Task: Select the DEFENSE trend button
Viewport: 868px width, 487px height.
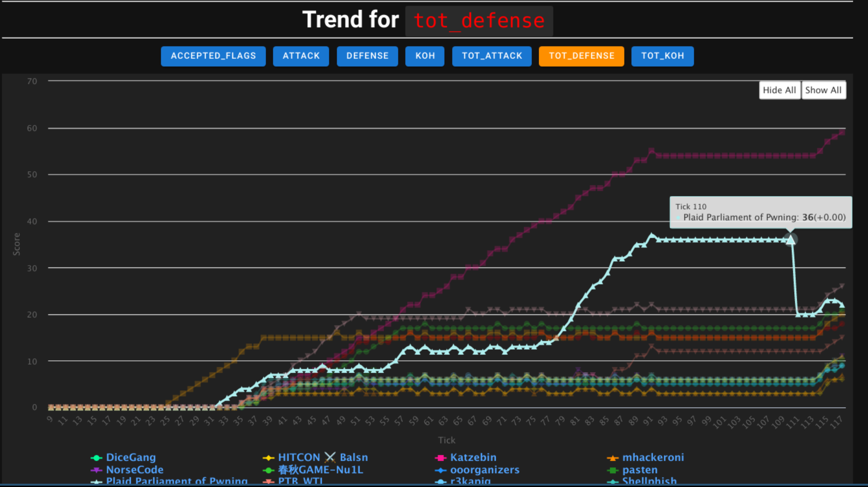Action: 367,56
